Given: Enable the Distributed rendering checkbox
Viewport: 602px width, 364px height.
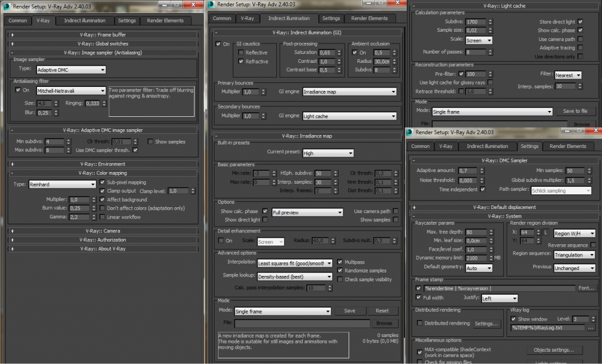Looking at the screenshot, I should coord(420,323).
